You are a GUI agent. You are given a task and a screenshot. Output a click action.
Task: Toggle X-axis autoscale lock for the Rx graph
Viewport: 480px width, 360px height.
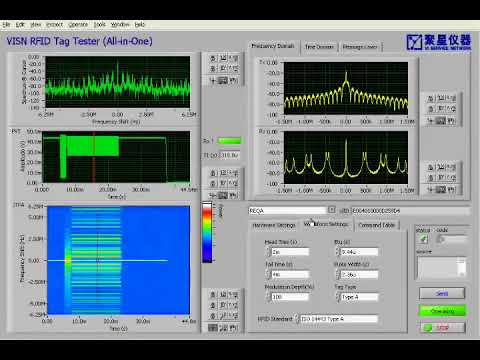coord(430,167)
